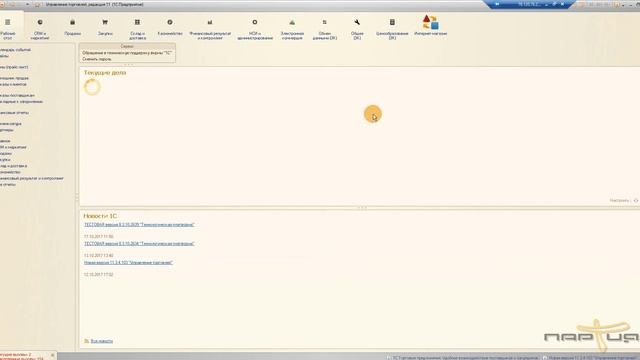This screenshot has height=360, width=640.
Task: Open the Склад и доставка section
Action: click(138, 29)
